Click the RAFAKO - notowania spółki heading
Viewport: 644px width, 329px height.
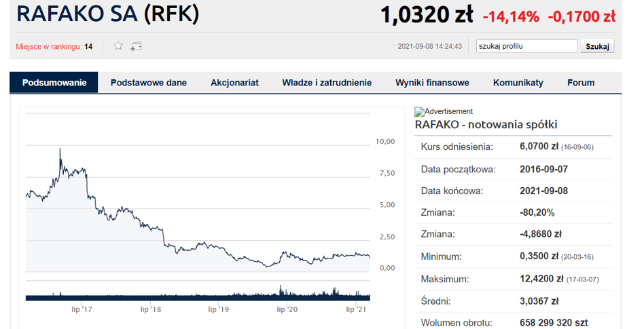click(486, 125)
